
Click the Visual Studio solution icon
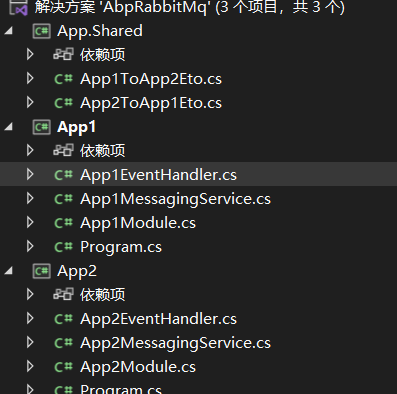tap(19, 7)
